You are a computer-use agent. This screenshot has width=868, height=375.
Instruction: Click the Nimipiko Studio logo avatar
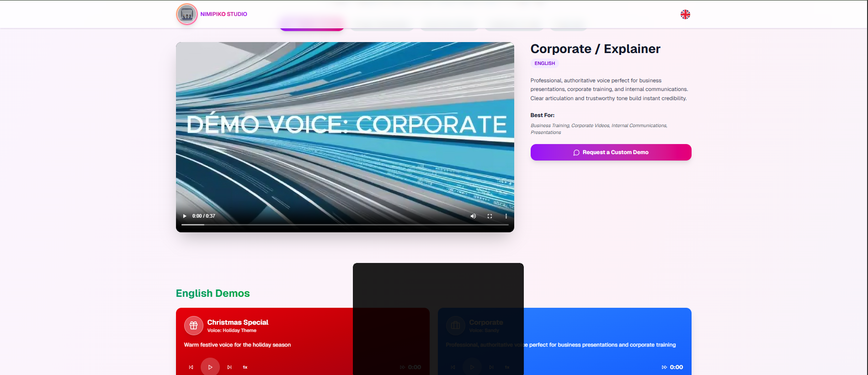coord(186,14)
